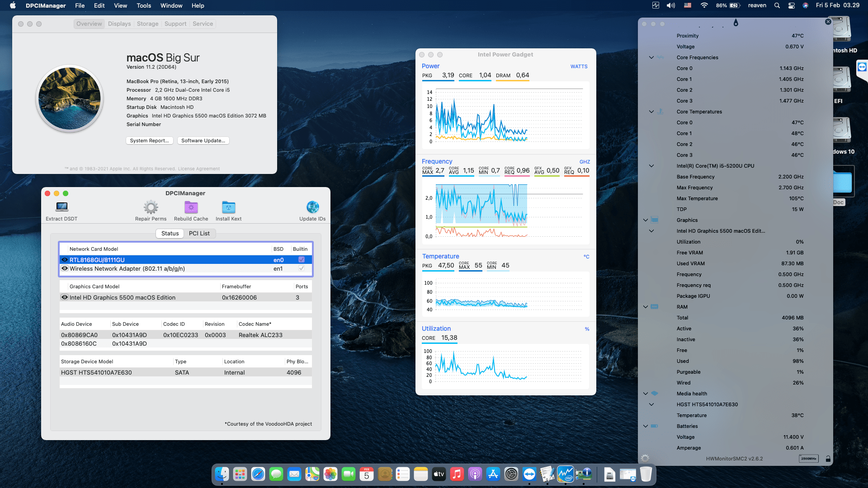This screenshot has height=488, width=868.
Task: Open Intel Power Gadget from the Dock
Action: (566, 474)
